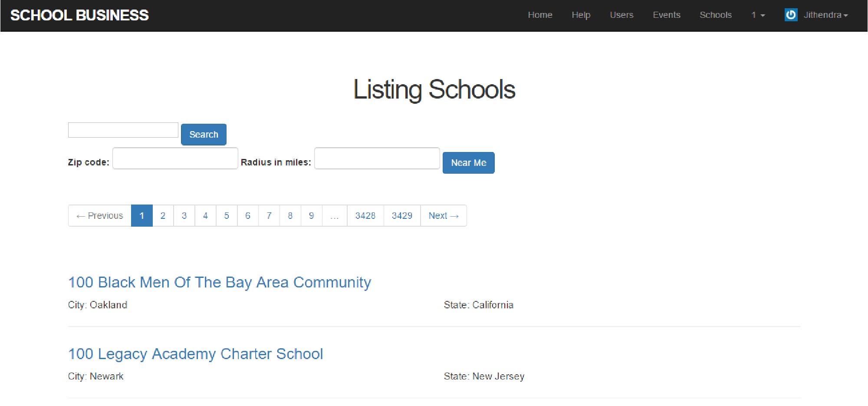Navigate to Users in the navbar

(621, 15)
